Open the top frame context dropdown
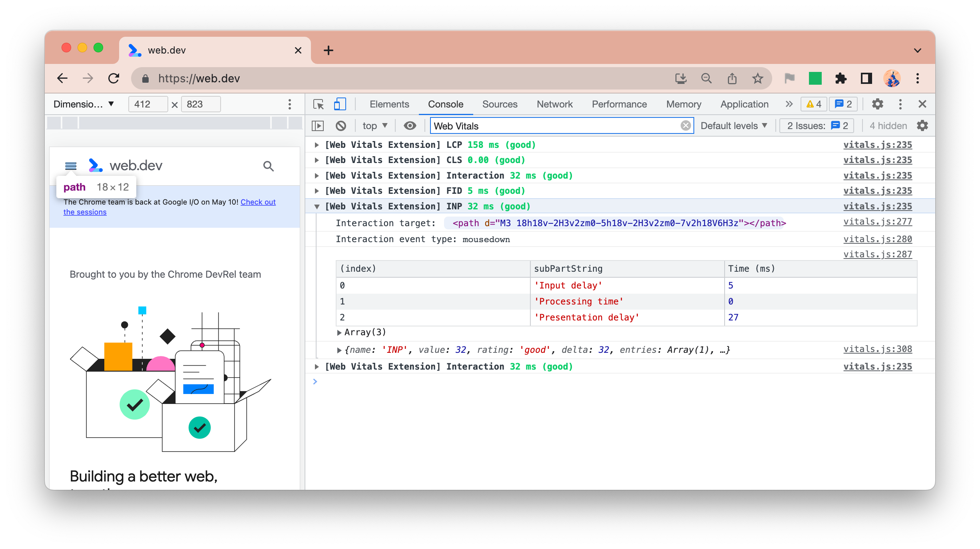The width and height of the screenshot is (980, 549). coord(376,125)
